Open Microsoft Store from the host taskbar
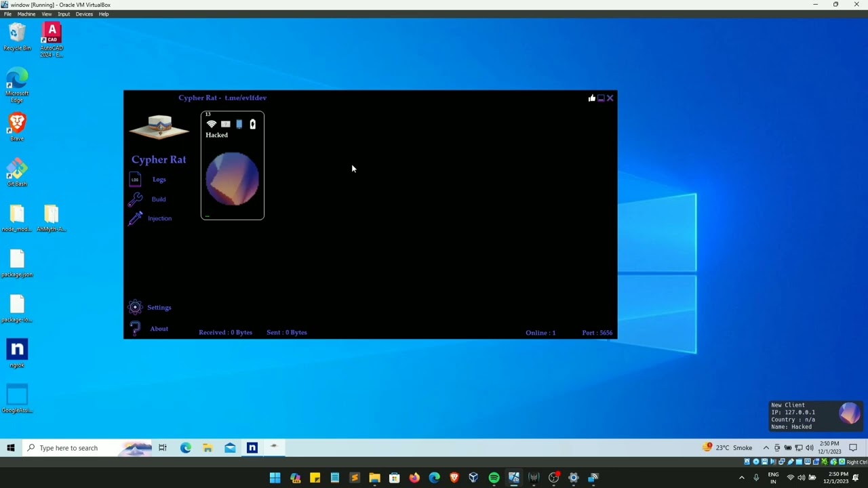Screen dimensions: 868x488 coord(395,478)
